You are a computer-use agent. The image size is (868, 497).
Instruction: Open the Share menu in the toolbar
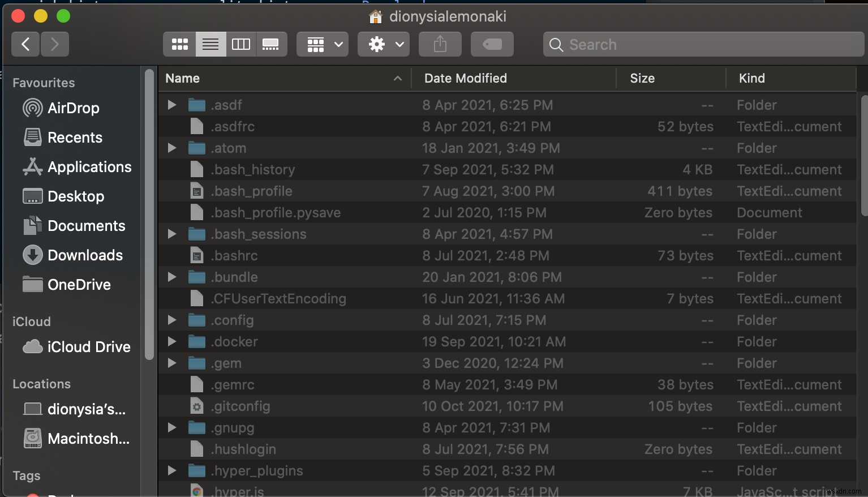pyautogui.click(x=440, y=44)
